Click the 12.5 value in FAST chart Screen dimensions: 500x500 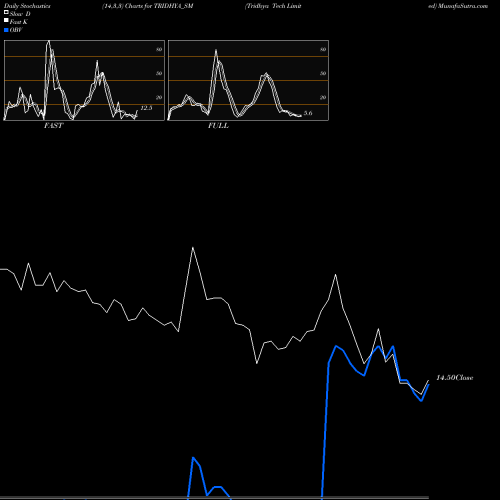click(146, 108)
